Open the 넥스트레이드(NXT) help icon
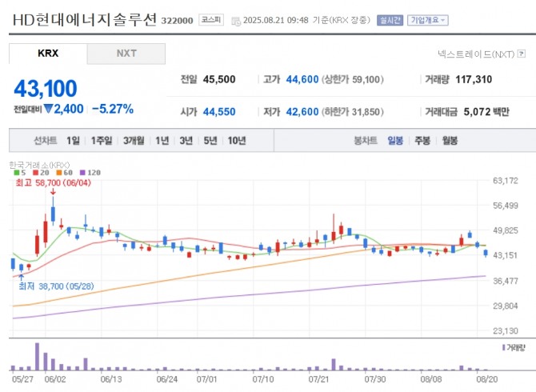The height and width of the screenshot is (392, 536). coord(522,54)
